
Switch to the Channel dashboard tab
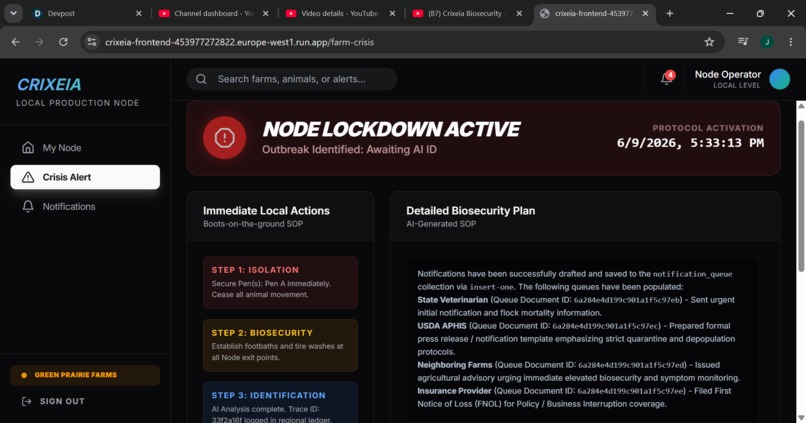[x=214, y=14]
